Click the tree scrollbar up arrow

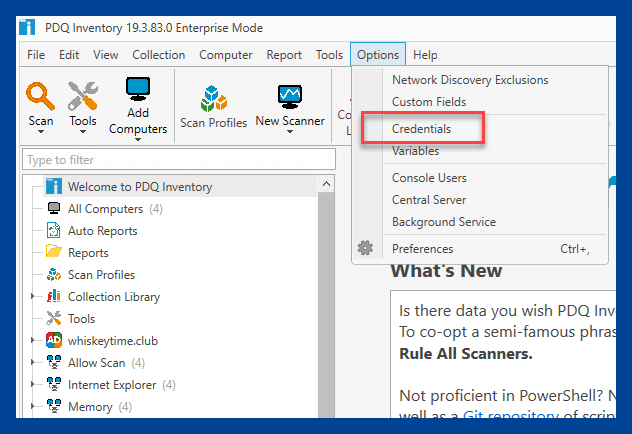tap(326, 184)
